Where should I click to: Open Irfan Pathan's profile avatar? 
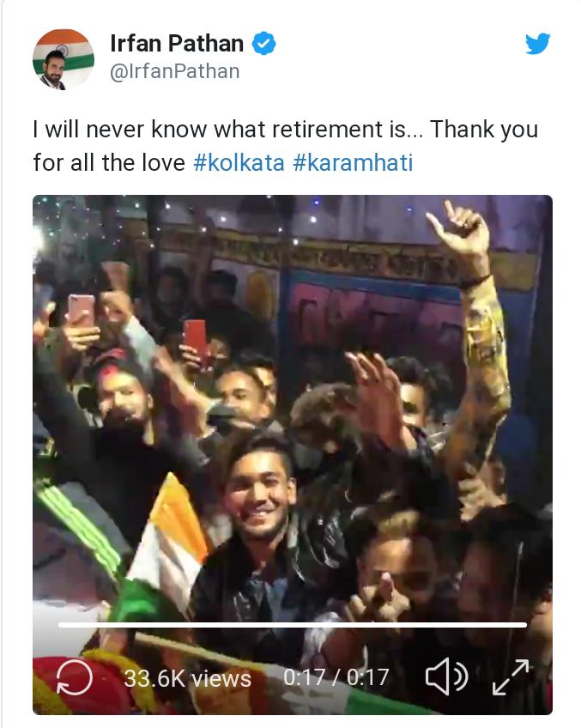pyautogui.click(x=64, y=59)
